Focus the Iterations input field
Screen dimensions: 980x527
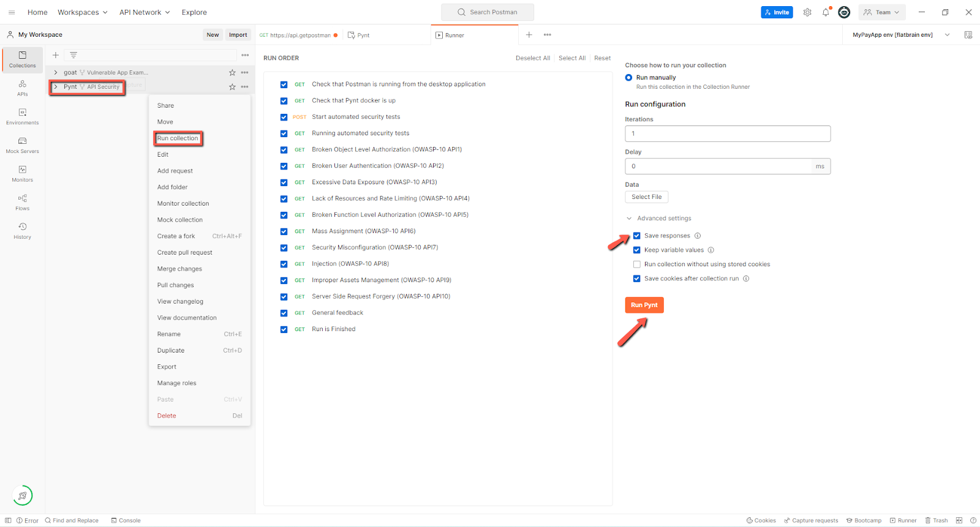click(728, 133)
